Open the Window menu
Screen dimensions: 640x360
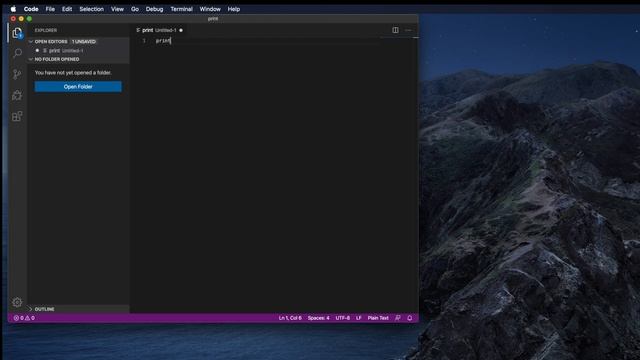click(x=210, y=9)
